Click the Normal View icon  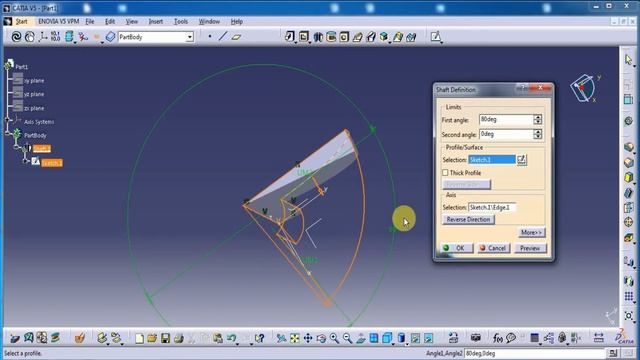pyautogui.click(x=361, y=338)
